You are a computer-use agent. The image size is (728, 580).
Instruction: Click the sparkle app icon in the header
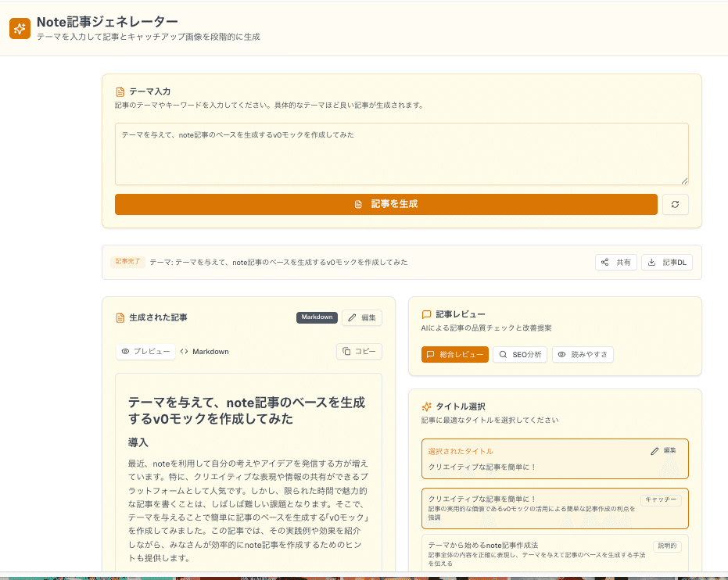click(19, 29)
